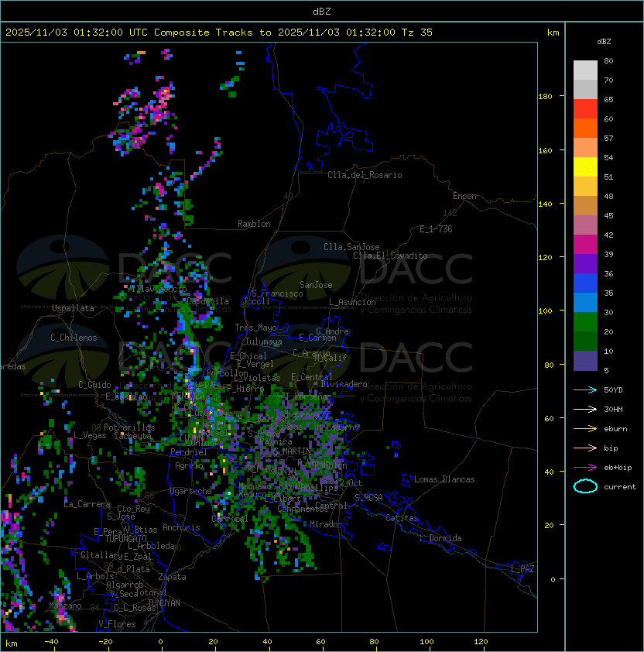Click the 'Clla.SanJose' map label
The width and height of the screenshot is (644, 652).
pyautogui.click(x=351, y=247)
